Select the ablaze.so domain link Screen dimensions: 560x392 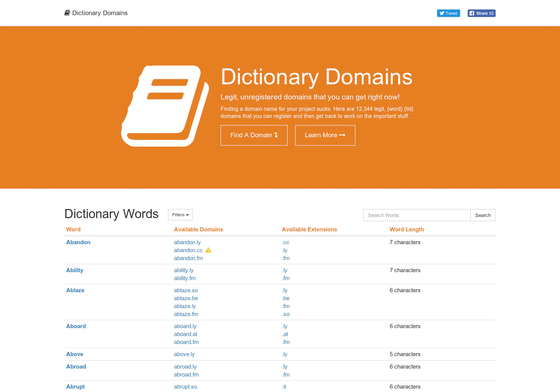[x=186, y=290]
